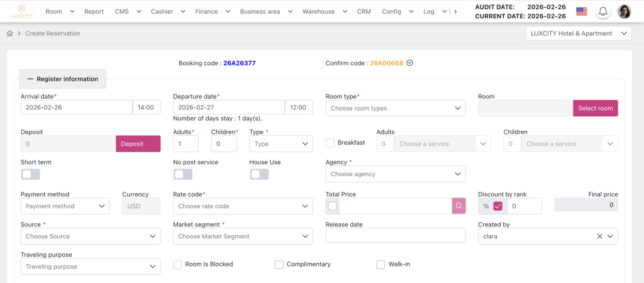
Task: Click the home breadcrumb icon
Action: (10, 33)
